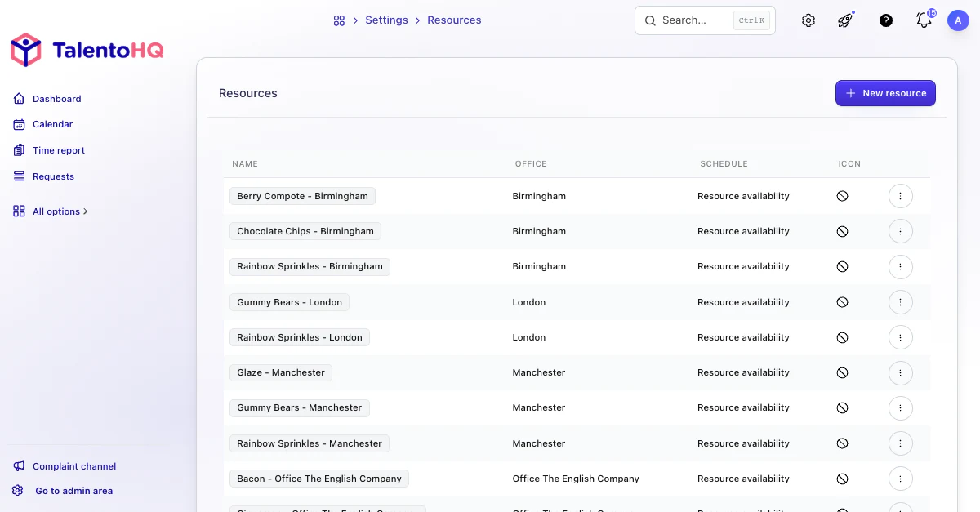Select Chocolate Chips - Birmingham name tag
The image size is (980, 512).
pos(305,231)
